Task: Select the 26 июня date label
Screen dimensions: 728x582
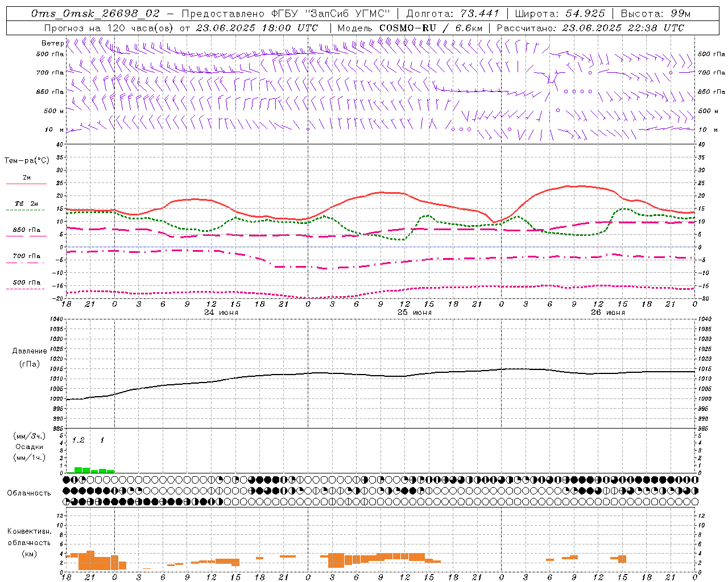Action: click(x=608, y=313)
